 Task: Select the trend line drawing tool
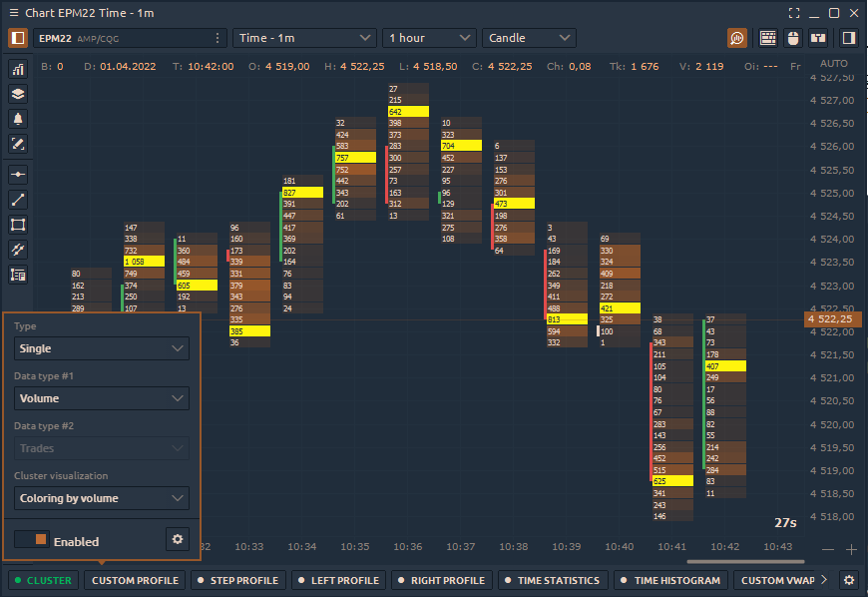(18, 200)
